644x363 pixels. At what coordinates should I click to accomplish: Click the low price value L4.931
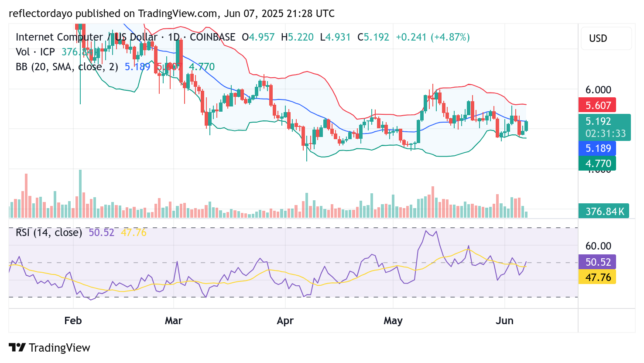click(x=335, y=37)
